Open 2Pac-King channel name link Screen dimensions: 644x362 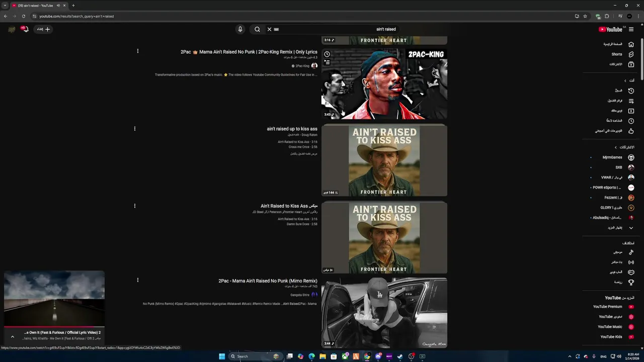click(302, 66)
